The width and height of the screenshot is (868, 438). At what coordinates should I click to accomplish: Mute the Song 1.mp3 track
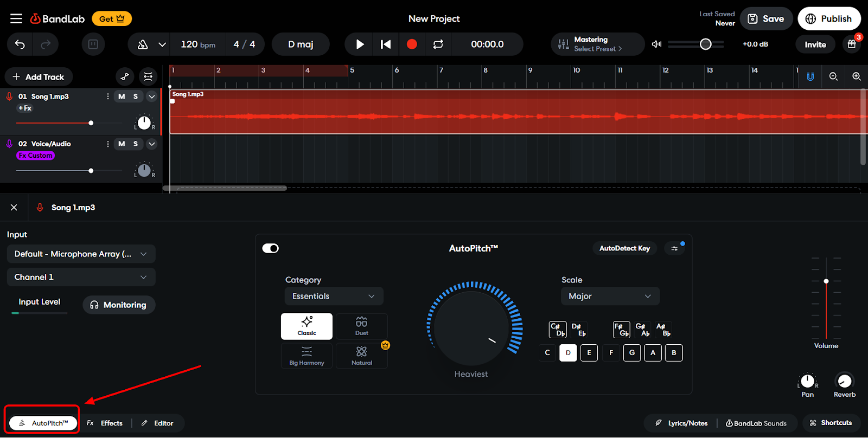pyautogui.click(x=122, y=96)
